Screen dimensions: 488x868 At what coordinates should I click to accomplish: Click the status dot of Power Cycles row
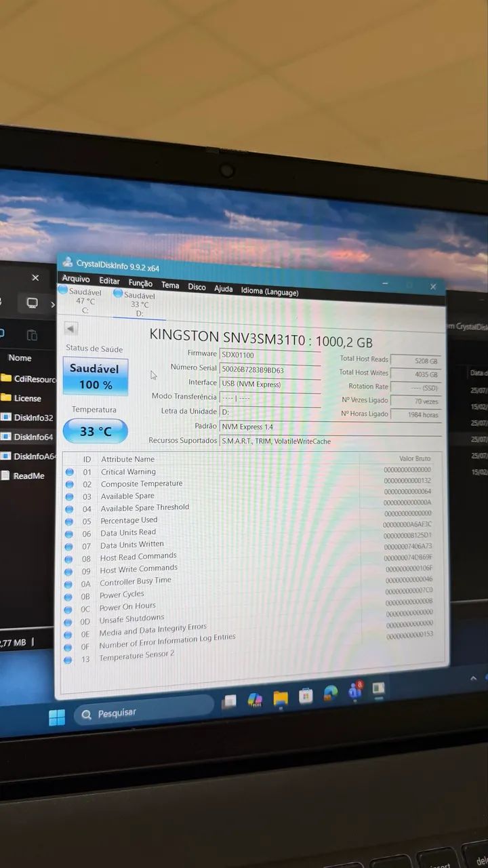point(68,597)
